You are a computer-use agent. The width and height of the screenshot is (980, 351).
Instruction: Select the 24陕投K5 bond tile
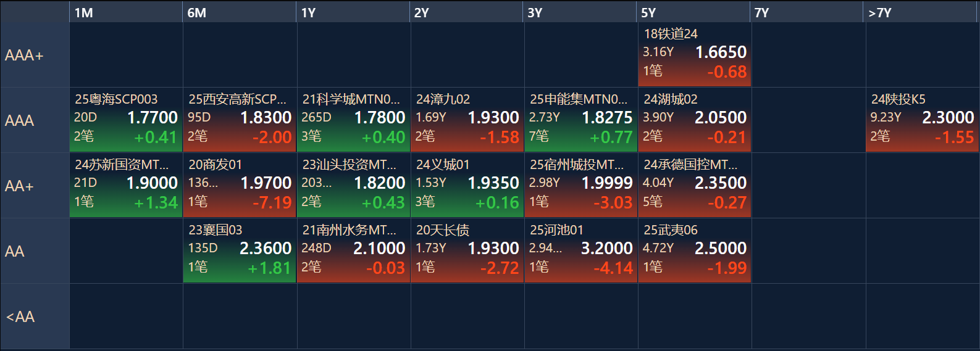[922, 120]
